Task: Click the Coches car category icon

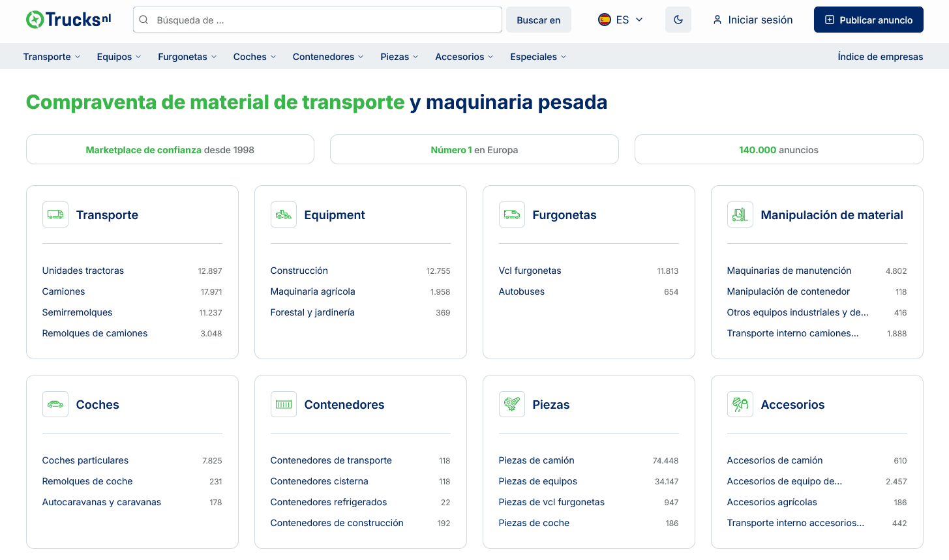Action: point(55,404)
